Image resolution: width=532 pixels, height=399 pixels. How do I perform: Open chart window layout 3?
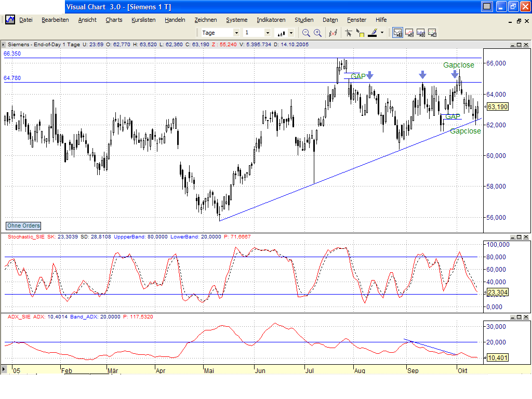pos(420,32)
